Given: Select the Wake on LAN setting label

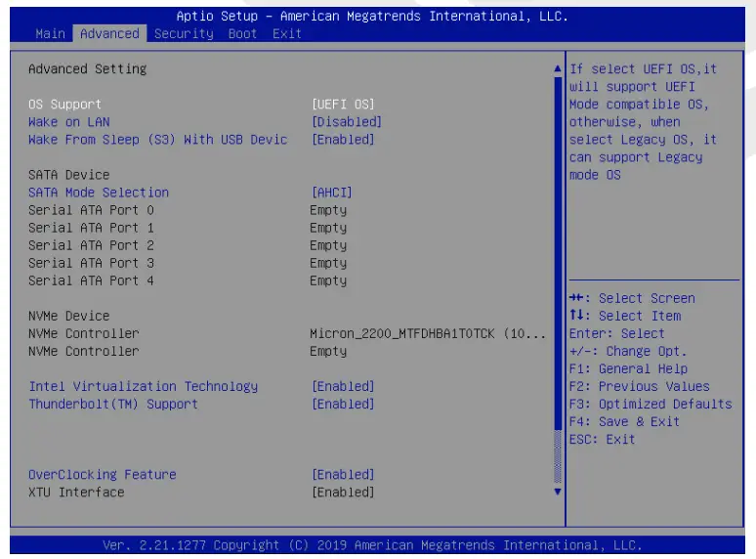Looking at the screenshot, I should tap(69, 122).
